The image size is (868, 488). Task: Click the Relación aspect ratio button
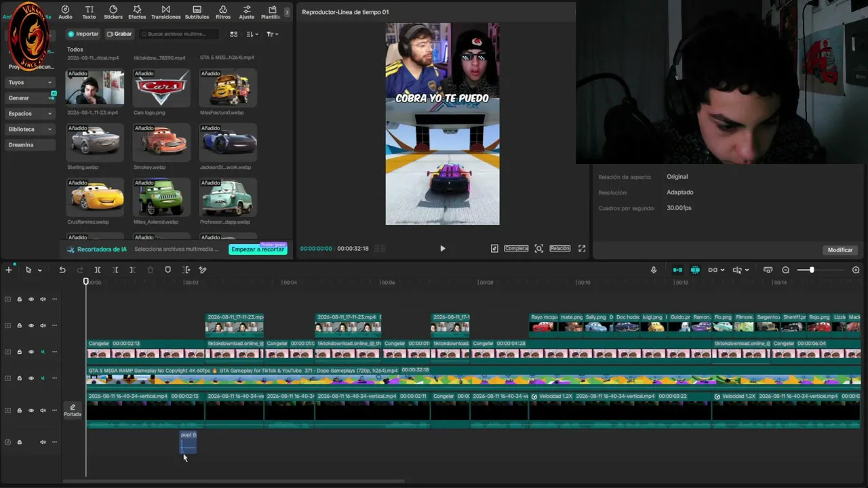pos(560,249)
